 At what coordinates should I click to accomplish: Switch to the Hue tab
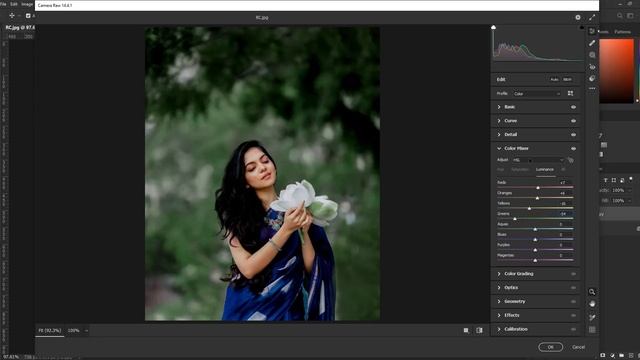(500, 169)
